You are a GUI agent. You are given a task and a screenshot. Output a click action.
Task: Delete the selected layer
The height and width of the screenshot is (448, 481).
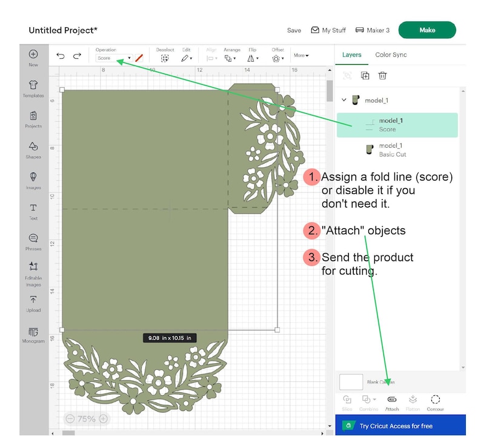382,76
